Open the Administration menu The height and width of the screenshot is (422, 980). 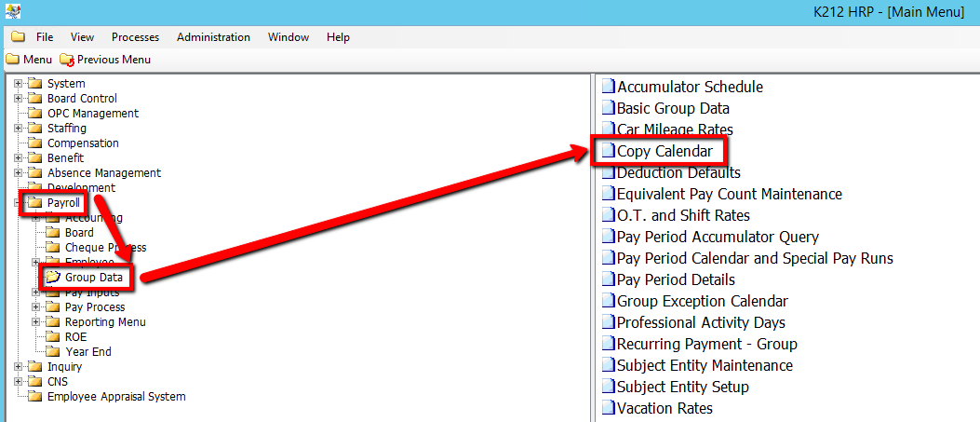click(213, 37)
